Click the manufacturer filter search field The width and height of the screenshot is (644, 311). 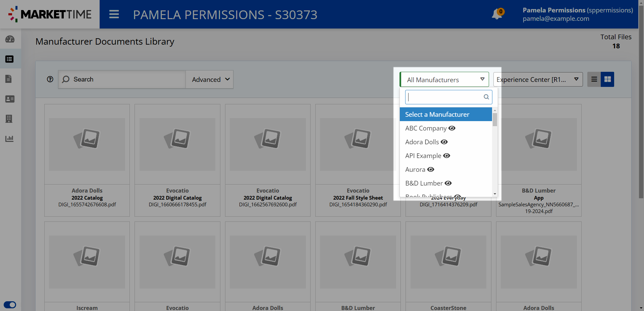[445, 97]
